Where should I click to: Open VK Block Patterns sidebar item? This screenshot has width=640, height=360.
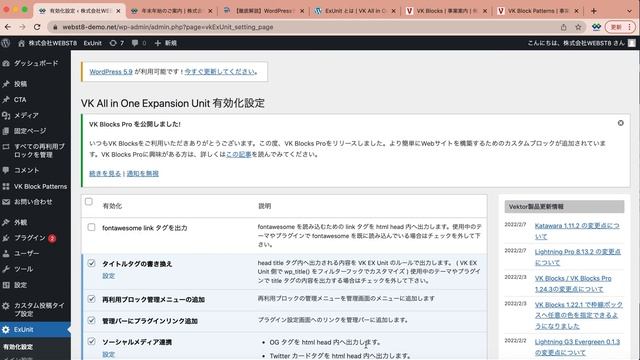(40, 186)
